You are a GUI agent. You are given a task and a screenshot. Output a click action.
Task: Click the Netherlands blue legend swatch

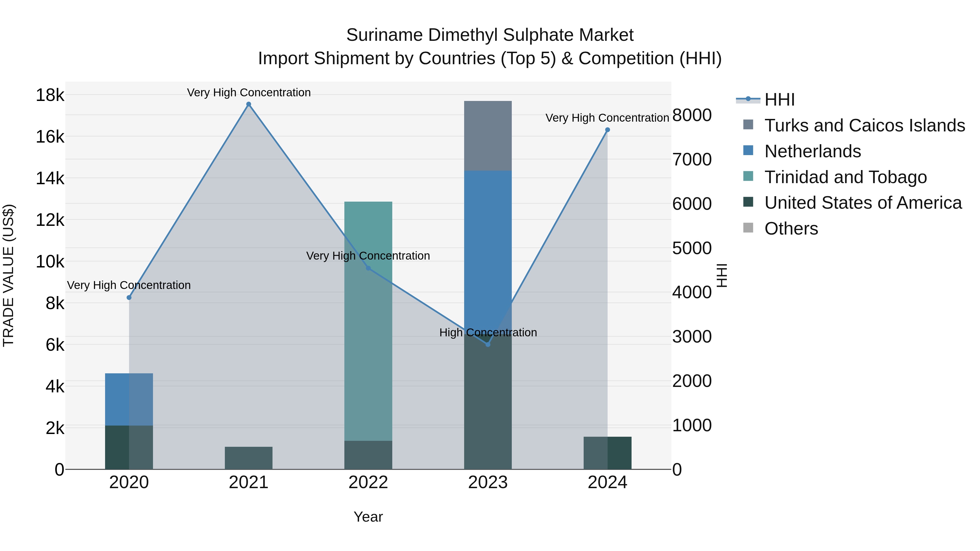748,150
